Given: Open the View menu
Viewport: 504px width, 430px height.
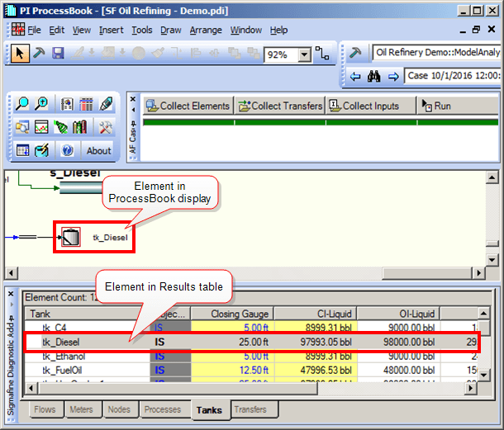Looking at the screenshot, I should point(81,30).
